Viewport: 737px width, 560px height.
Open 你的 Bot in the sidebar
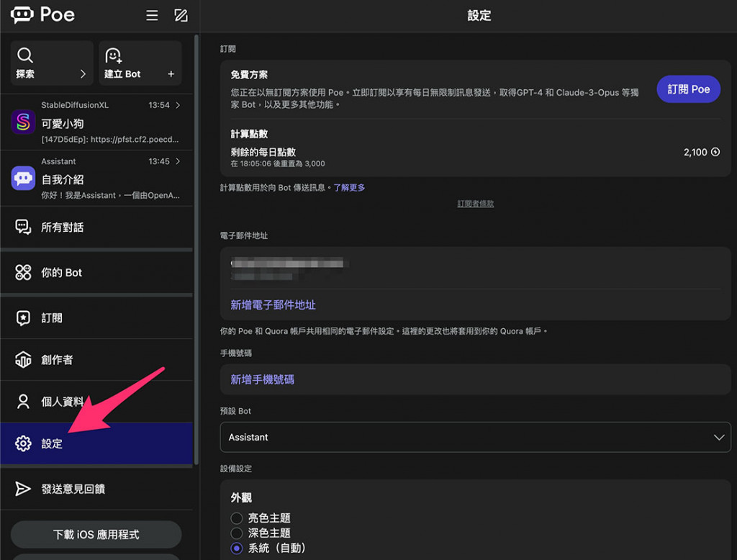click(97, 272)
